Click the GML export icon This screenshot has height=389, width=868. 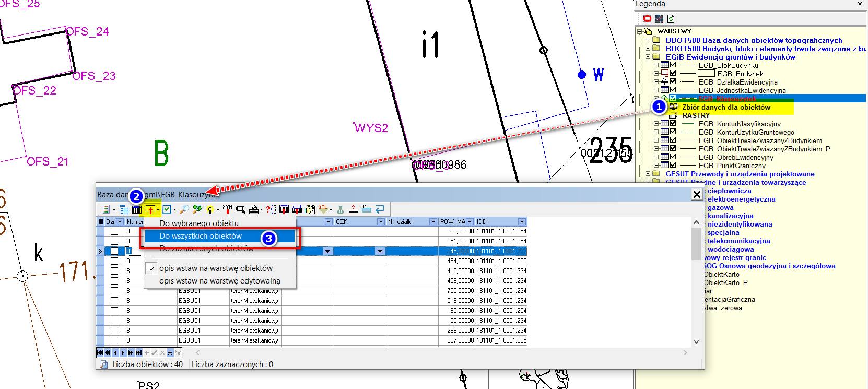323,209
